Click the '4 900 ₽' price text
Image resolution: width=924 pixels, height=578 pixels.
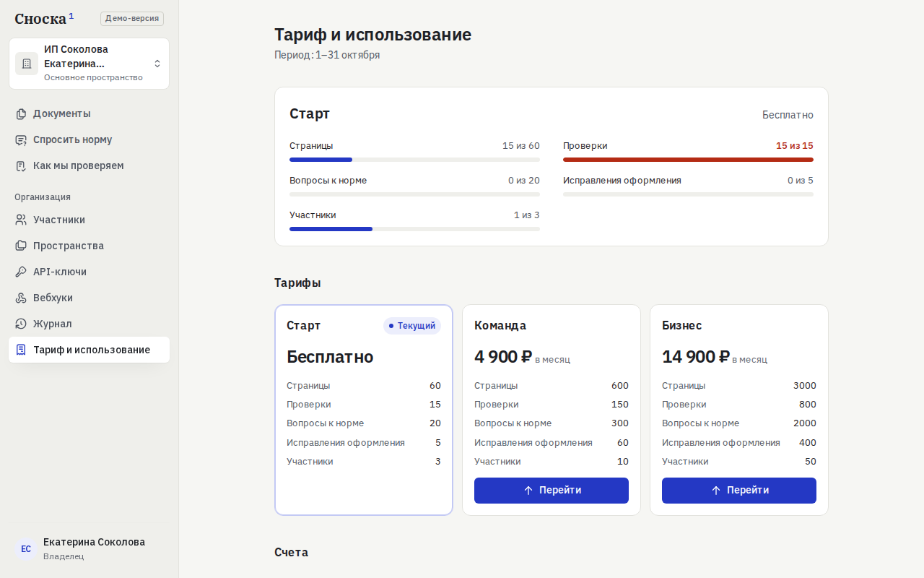click(x=503, y=357)
